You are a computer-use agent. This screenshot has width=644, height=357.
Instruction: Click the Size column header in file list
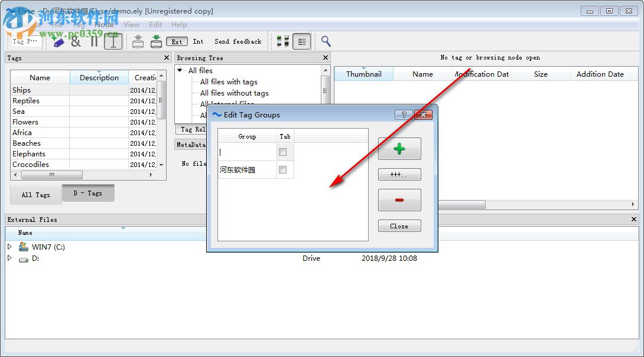coord(541,74)
